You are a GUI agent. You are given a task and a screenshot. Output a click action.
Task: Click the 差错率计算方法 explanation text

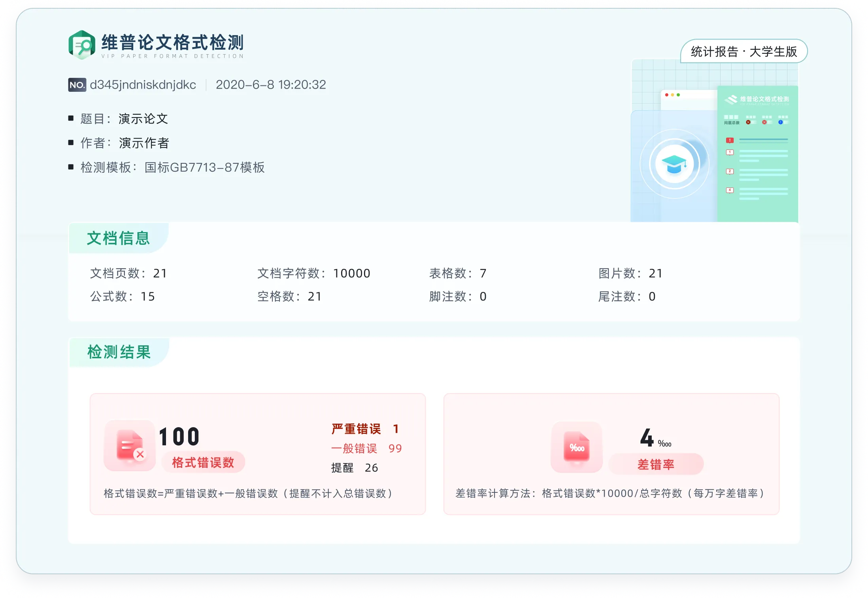click(610, 493)
